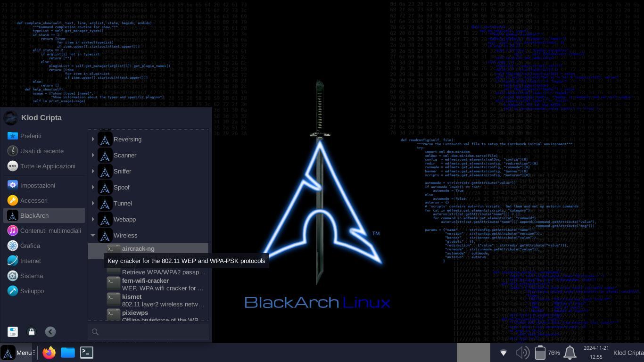Click the Tunnel BlackArch logo icon

point(105,203)
